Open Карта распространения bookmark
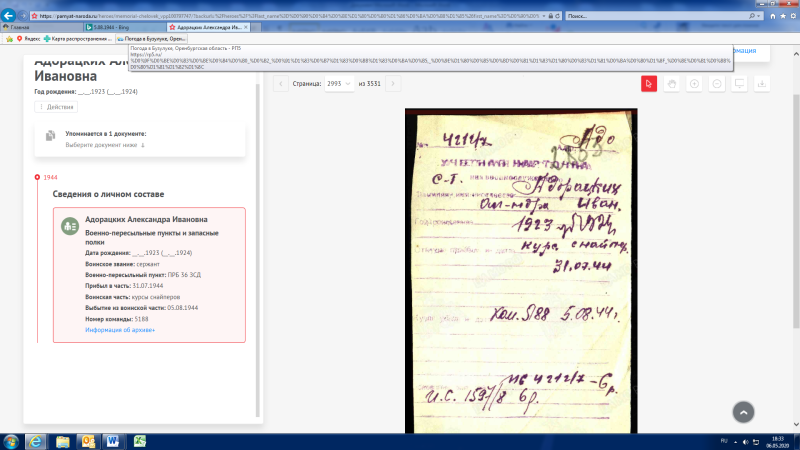Image resolution: width=800 pixels, height=450 pixels. tap(78, 39)
